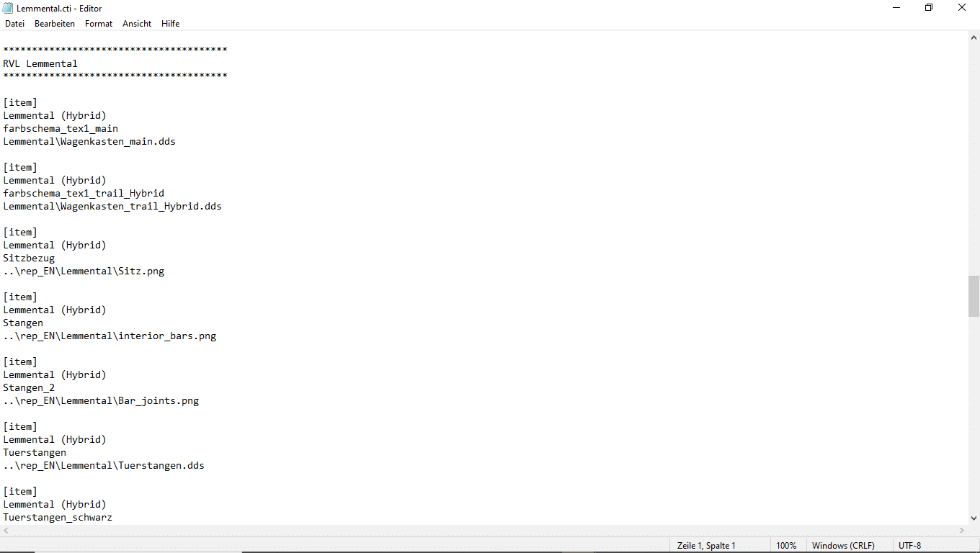980x553 pixels.
Task: Click the vertical scrollbar down arrow
Action: pyautogui.click(x=974, y=518)
